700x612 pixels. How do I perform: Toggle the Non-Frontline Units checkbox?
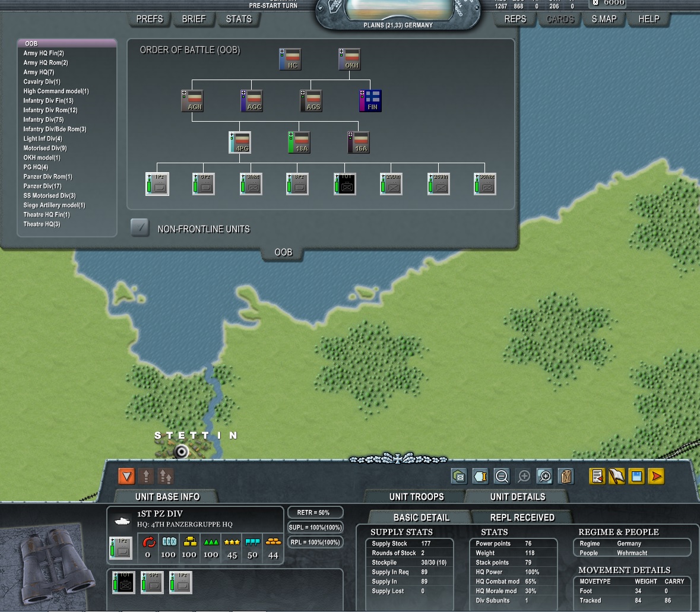click(140, 228)
